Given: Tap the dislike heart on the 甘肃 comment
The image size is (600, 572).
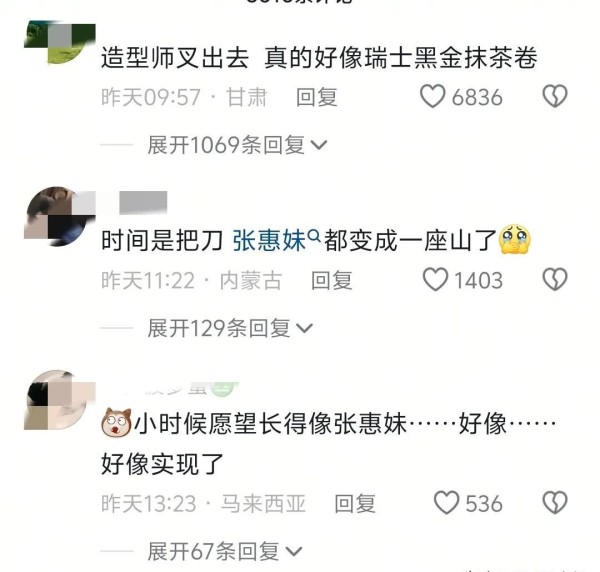Looking at the screenshot, I should (555, 96).
